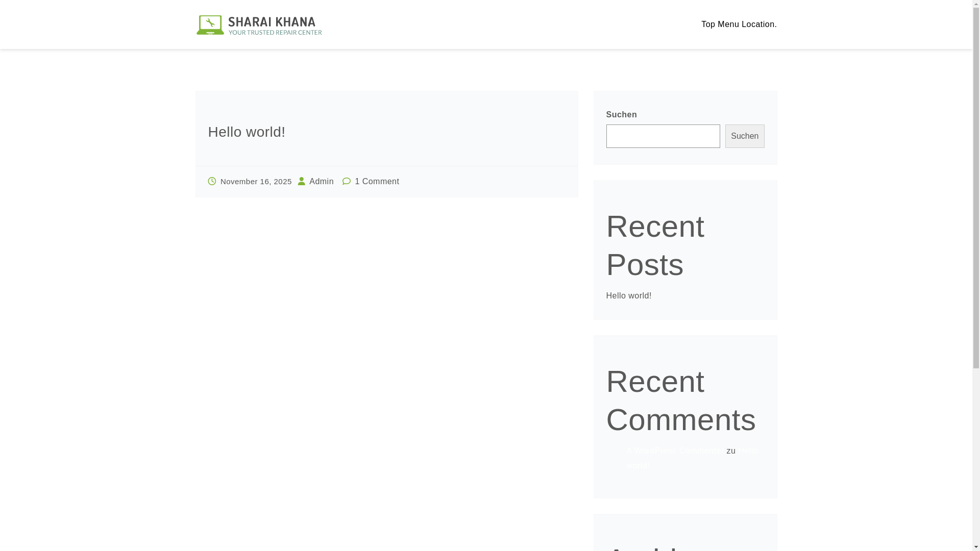Screen dimensions: 980x551
Task: Click the Recent Comments heading
Action: pos(680,400)
